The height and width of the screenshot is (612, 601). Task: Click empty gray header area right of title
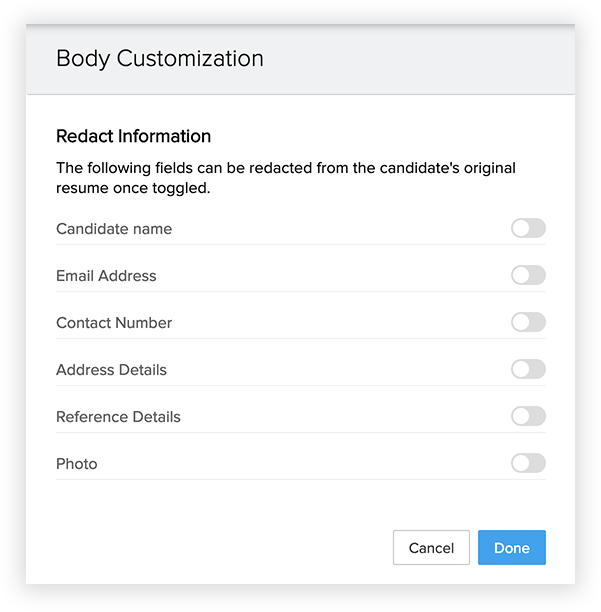[418, 59]
